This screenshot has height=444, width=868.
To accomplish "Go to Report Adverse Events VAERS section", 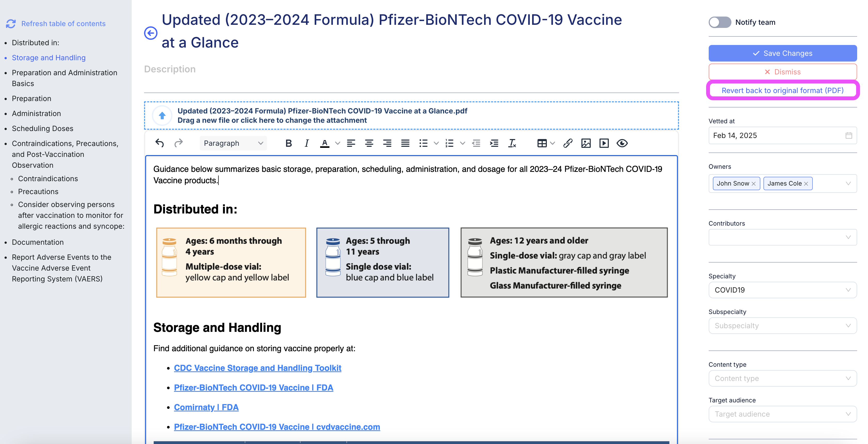I will click(62, 268).
